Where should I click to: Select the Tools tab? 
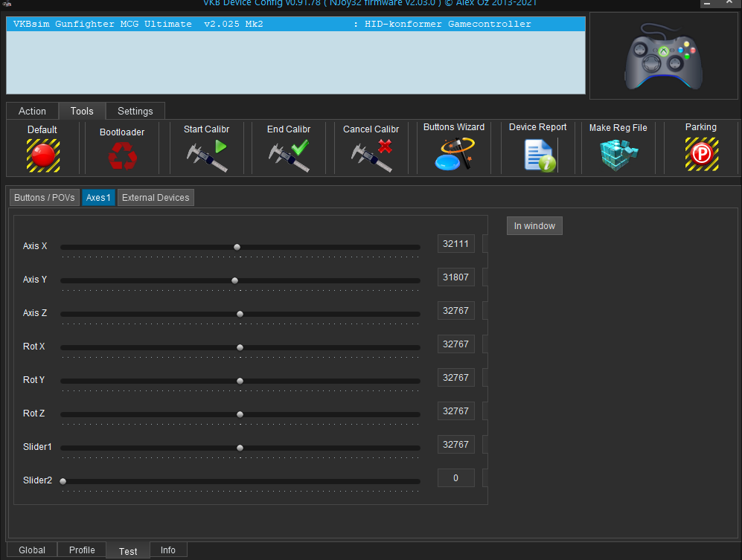pyautogui.click(x=82, y=111)
